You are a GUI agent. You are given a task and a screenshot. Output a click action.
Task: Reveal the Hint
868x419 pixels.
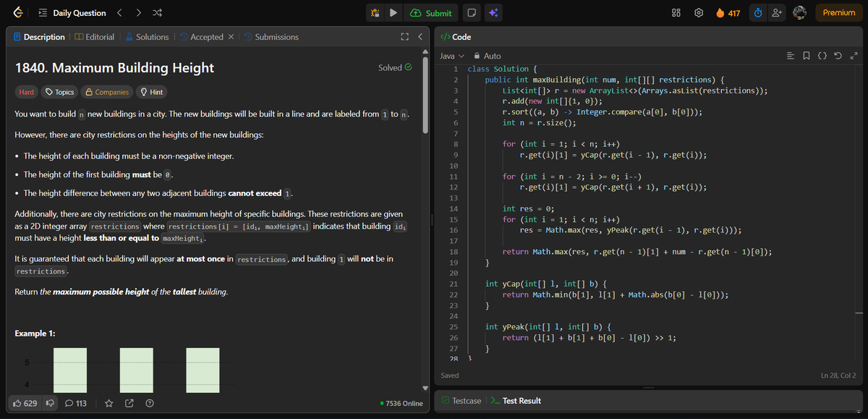click(x=151, y=92)
